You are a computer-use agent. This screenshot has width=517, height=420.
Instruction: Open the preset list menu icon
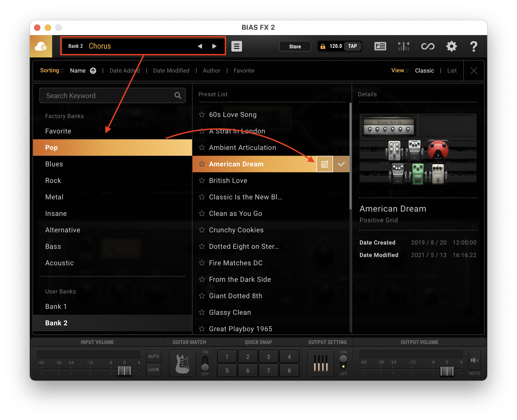point(236,46)
